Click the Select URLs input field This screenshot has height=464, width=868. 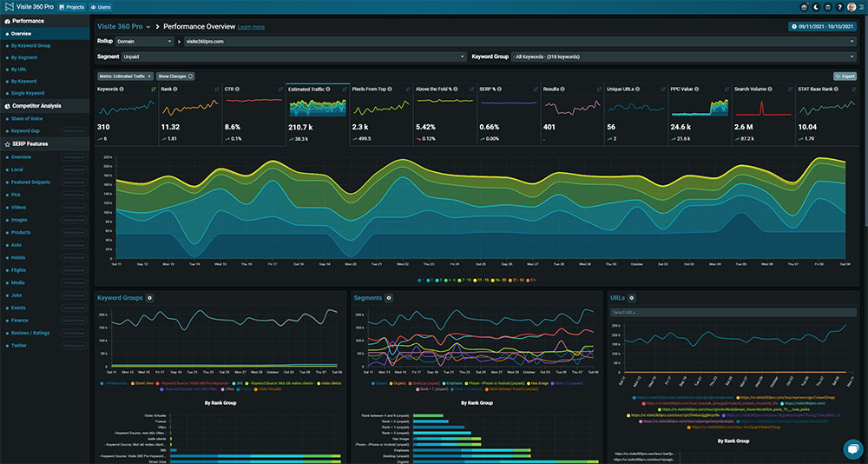[x=733, y=313]
